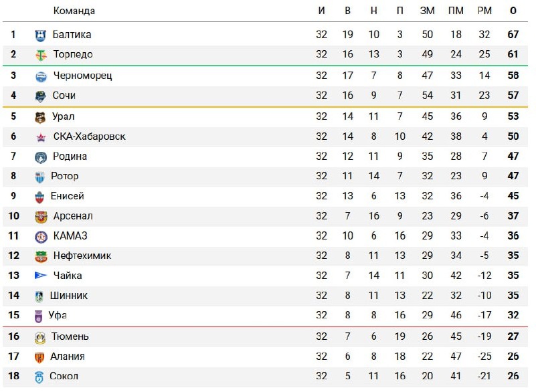The height and width of the screenshot is (392, 536).
Task: Click the СКА-Хабаровск star logo
Action: click(x=41, y=137)
